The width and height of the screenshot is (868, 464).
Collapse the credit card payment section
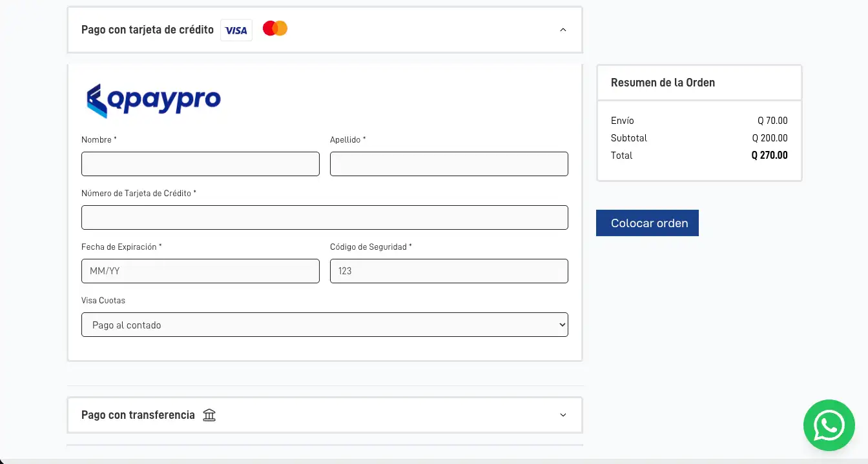pos(563,30)
